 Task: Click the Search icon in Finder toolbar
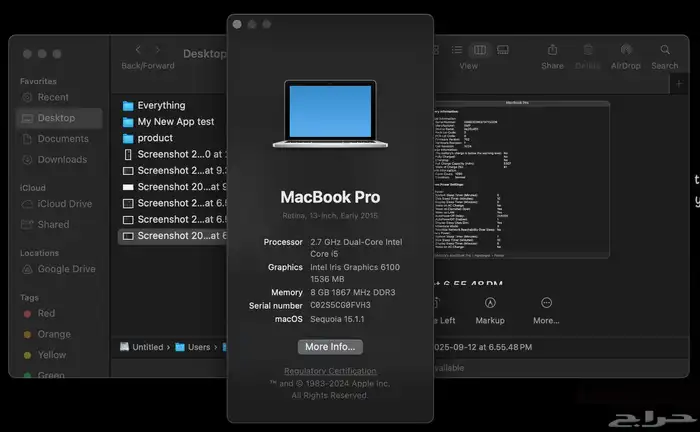(x=665, y=50)
